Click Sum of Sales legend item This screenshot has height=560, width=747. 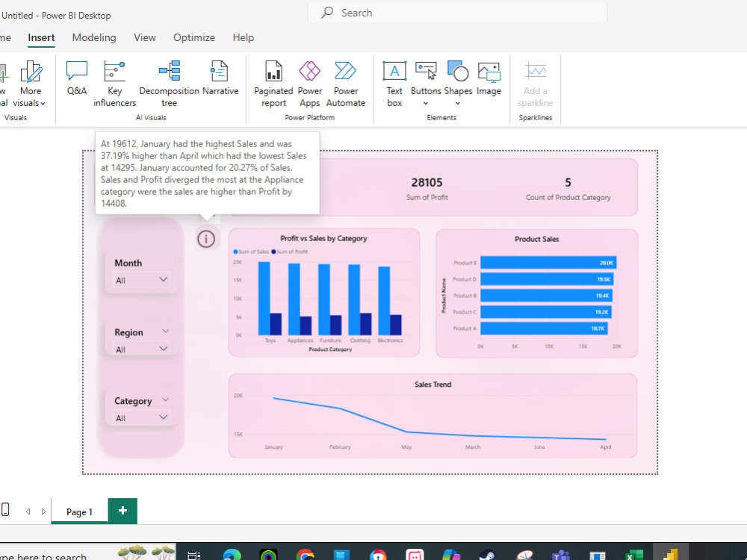pos(251,252)
